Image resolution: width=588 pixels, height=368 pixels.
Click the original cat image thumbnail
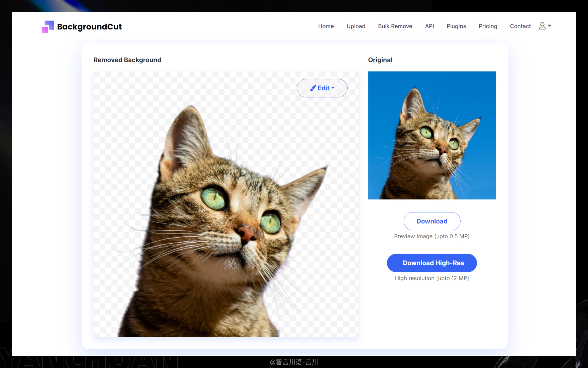(x=432, y=135)
